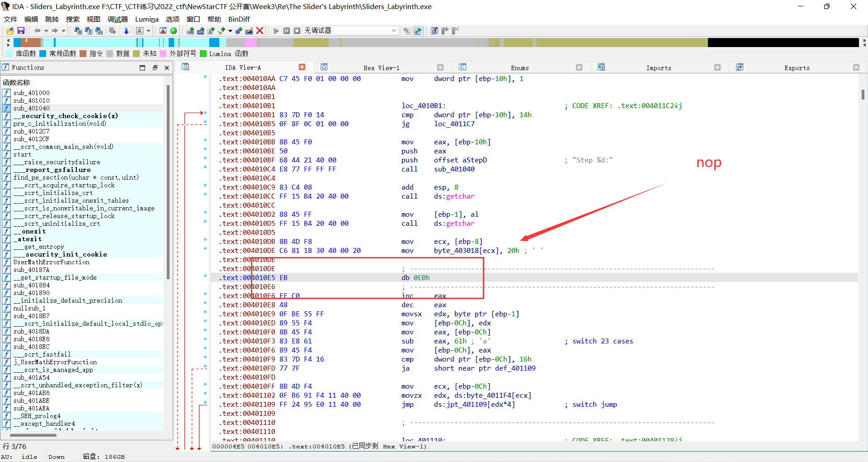Open the 搜索 menu
Viewport: 868px width, 462px height.
[x=73, y=19]
